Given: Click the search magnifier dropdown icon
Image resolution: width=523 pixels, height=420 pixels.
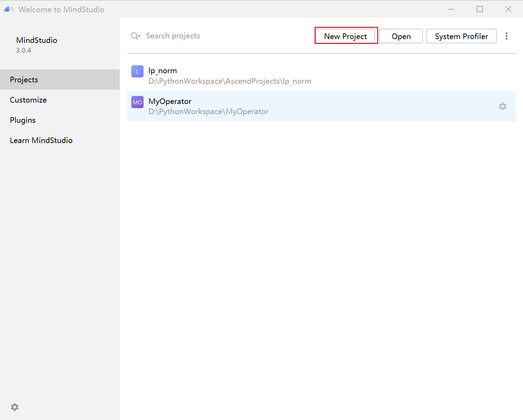Looking at the screenshot, I should pyautogui.click(x=135, y=36).
